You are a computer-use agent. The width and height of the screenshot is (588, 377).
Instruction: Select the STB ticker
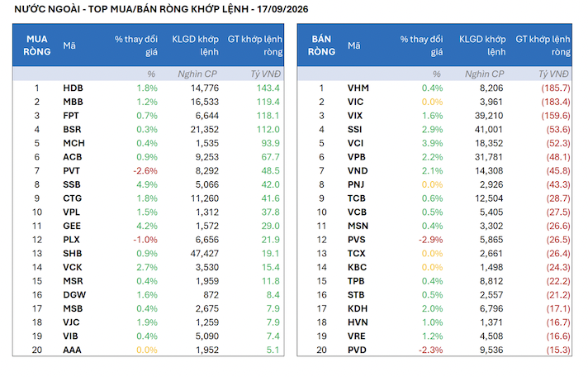pyautogui.click(x=356, y=295)
